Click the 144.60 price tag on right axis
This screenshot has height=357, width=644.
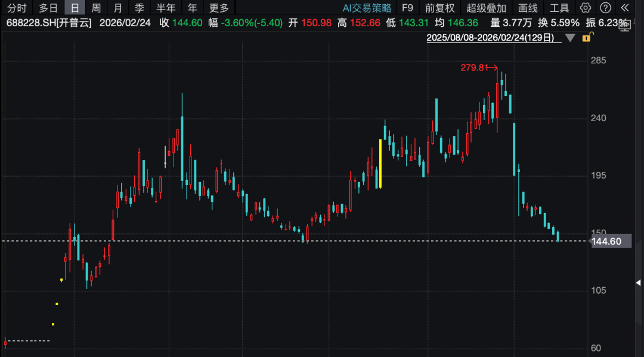coord(610,241)
